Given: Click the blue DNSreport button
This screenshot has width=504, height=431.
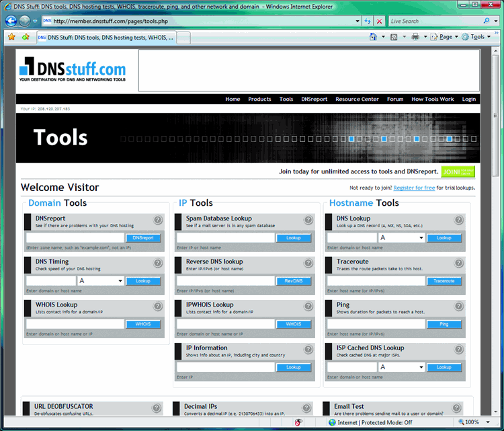Looking at the screenshot, I should point(143,238).
